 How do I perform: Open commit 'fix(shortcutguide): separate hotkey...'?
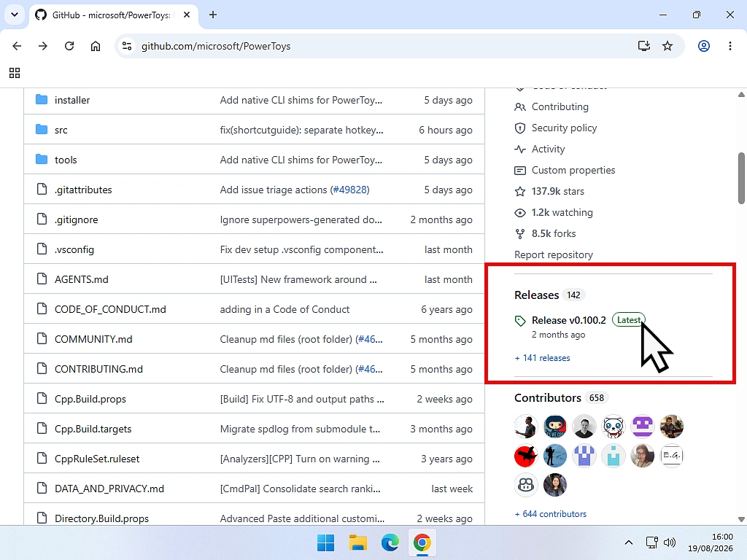pyautogui.click(x=301, y=130)
